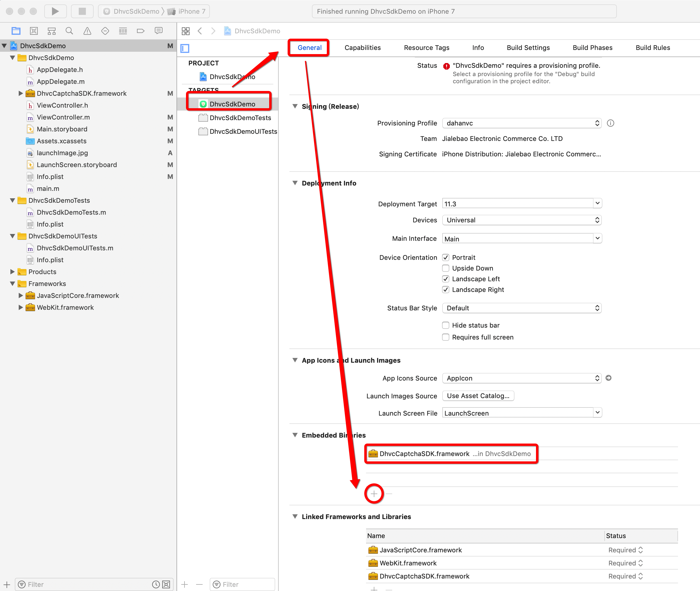
Task: Choose the iPhone 7 run destination
Action: click(187, 11)
